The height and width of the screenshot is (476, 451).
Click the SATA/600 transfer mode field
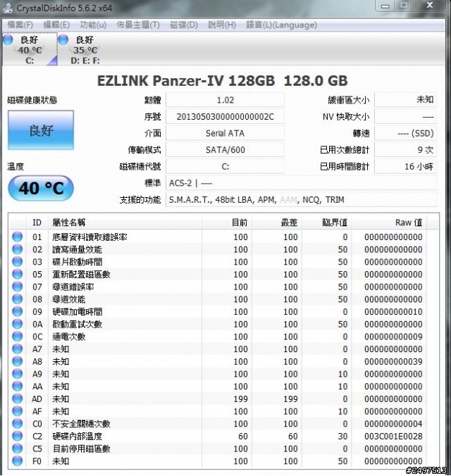(x=225, y=150)
